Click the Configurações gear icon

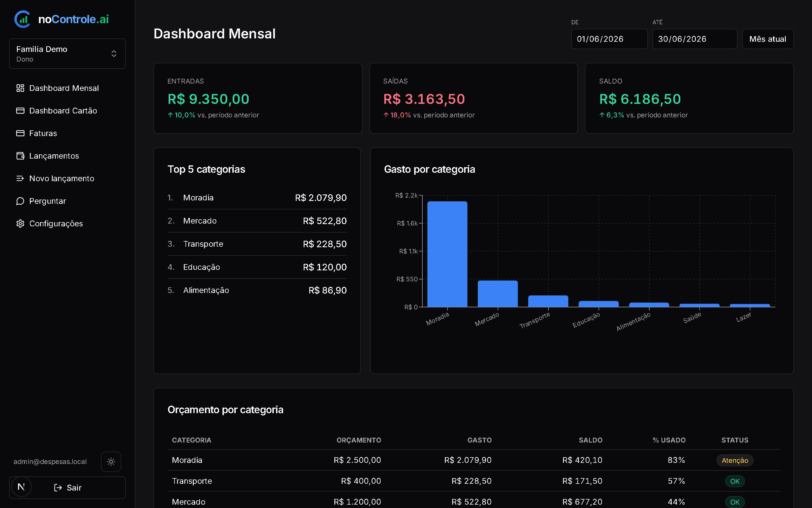tap(20, 224)
